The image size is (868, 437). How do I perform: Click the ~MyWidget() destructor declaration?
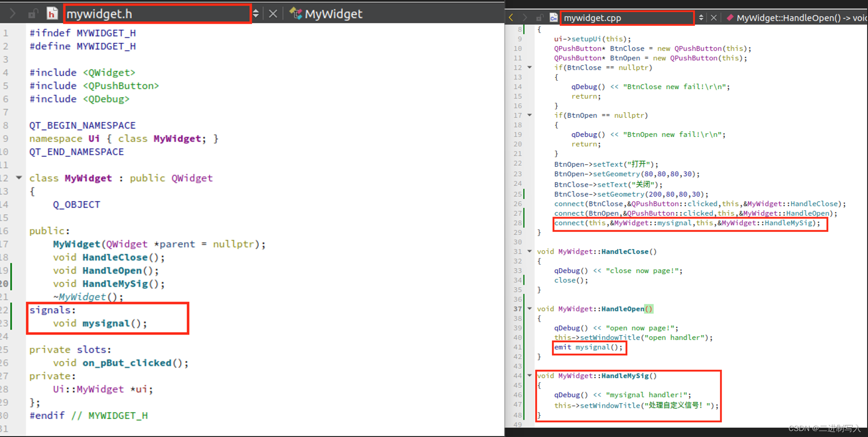[x=88, y=297]
